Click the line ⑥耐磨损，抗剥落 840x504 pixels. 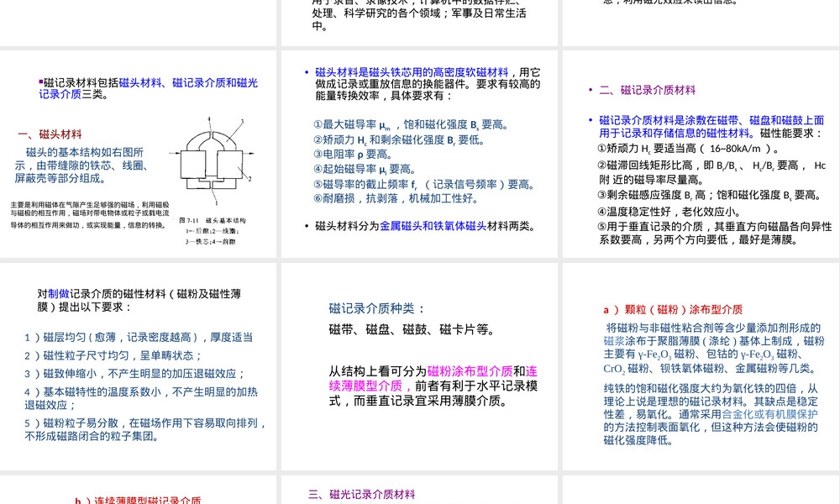(x=396, y=199)
